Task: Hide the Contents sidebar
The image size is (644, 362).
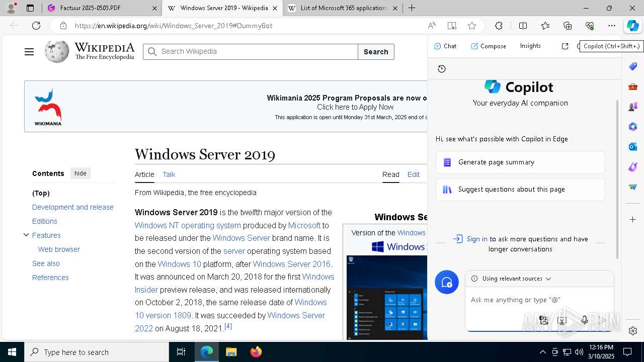Action: coord(80,173)
